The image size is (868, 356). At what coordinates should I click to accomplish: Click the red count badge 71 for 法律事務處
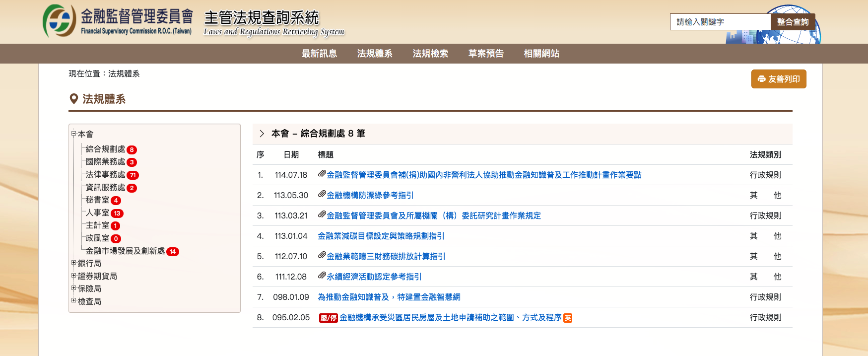133,175
